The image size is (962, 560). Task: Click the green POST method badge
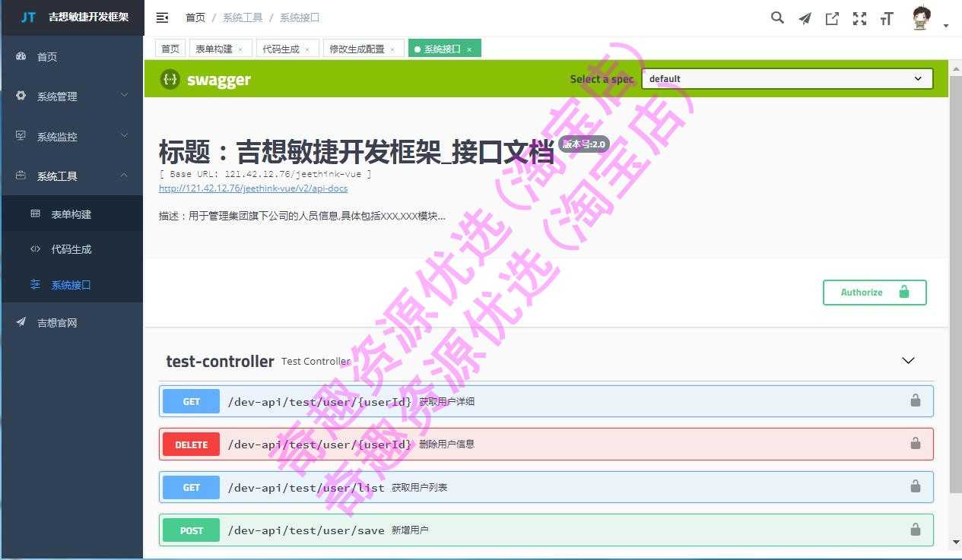pos(192,530)
